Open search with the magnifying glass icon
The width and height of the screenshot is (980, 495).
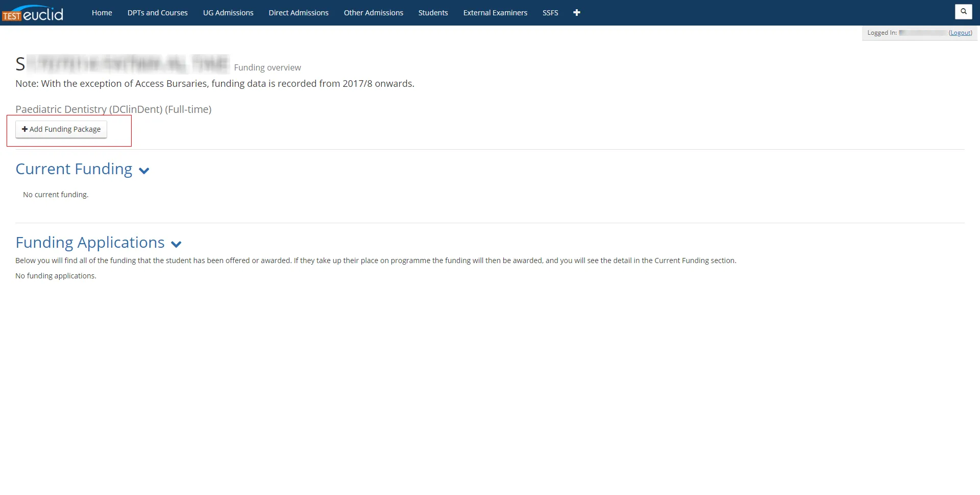pyautogui.click(x=963, y=12)
